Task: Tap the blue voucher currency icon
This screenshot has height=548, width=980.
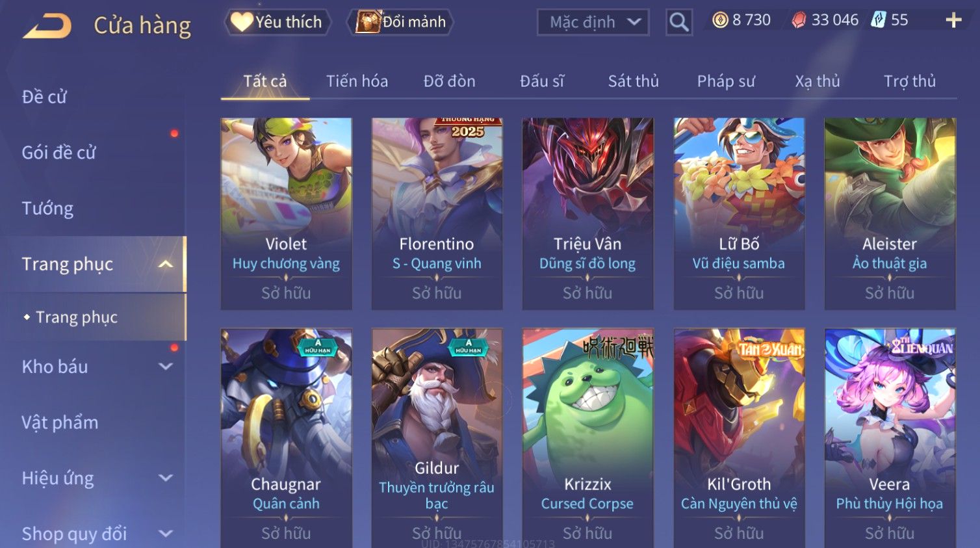Action: pyautogui.click(x=879, y=20)
